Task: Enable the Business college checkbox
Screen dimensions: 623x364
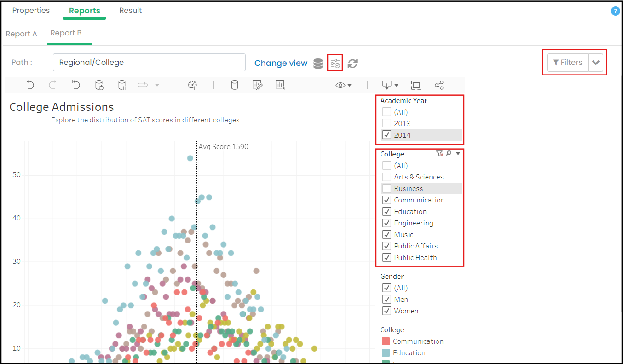Action: click(387, 188)
